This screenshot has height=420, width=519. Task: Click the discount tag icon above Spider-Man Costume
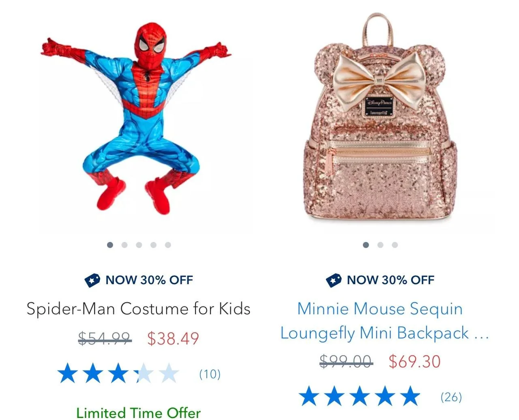click(92, 280)
